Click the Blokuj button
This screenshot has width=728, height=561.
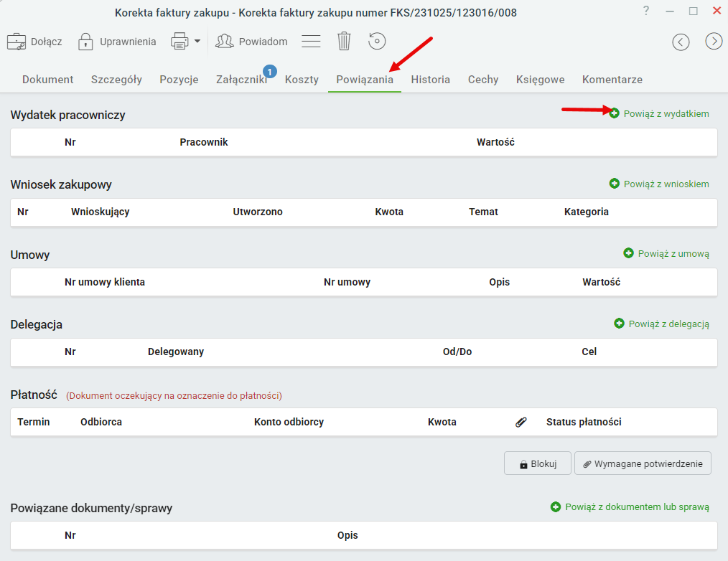coord(538,463)
